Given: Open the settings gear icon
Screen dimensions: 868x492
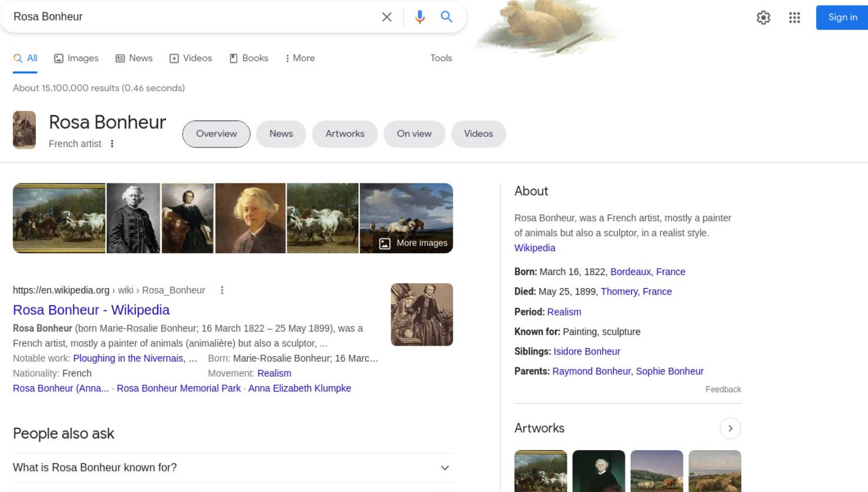Looking at the screenshot, I should coord(763,18).
